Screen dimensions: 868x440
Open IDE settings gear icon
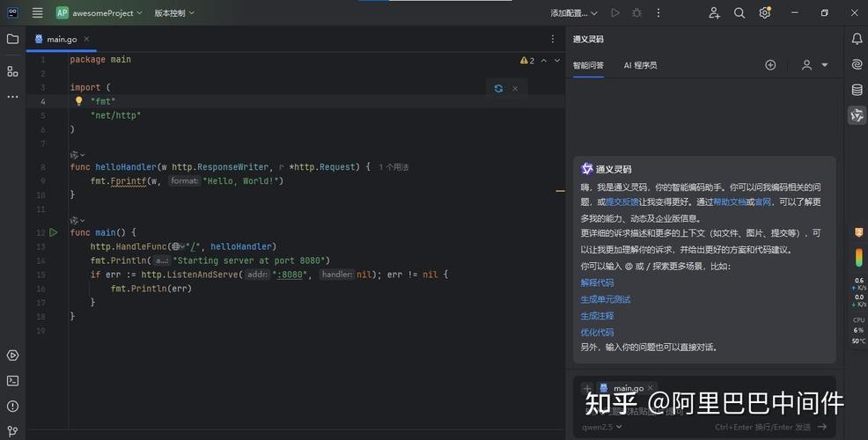[x=765, y=12]
